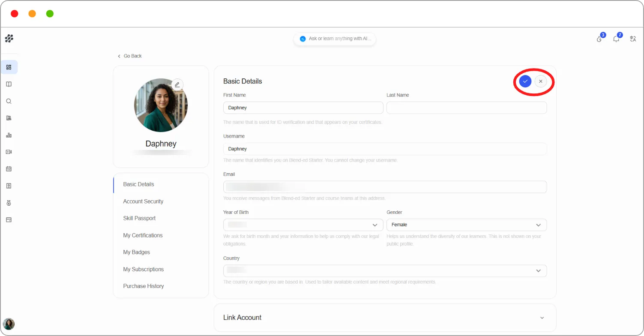The width and height of the screenshot is (644, 336).
Task: Open the video camera icon in sidebar
Action: [x=9, y=152]
